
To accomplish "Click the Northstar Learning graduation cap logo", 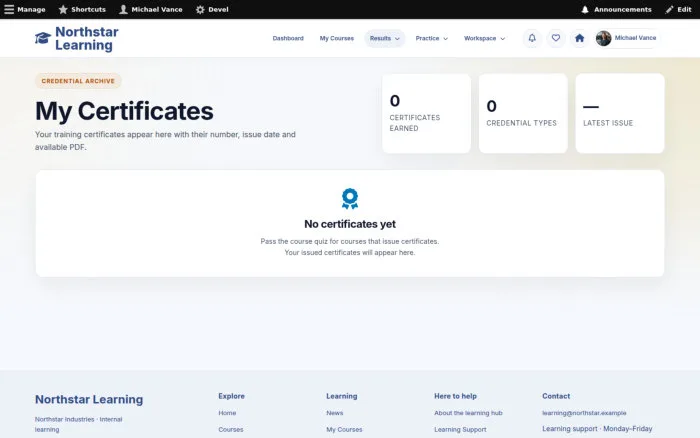I will (x=43, y=38).
